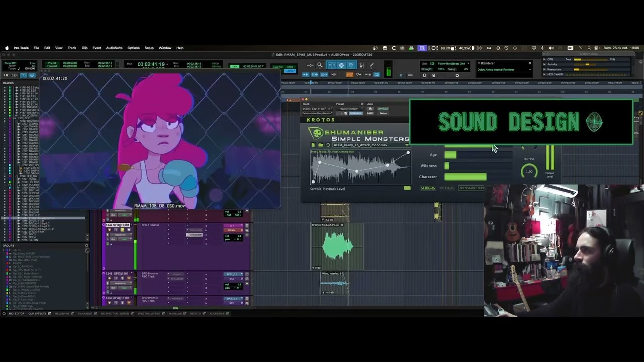Viewport: 644px width, 362px height.
Task: Click SOLO SAMPLE PLAY button
Action: coord(472,188)
